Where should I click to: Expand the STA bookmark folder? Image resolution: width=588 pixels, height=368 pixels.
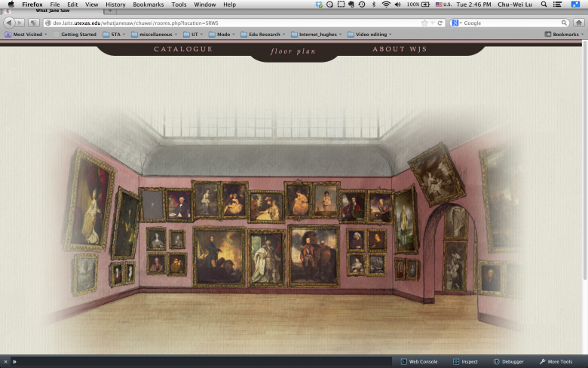pos(114,34)
